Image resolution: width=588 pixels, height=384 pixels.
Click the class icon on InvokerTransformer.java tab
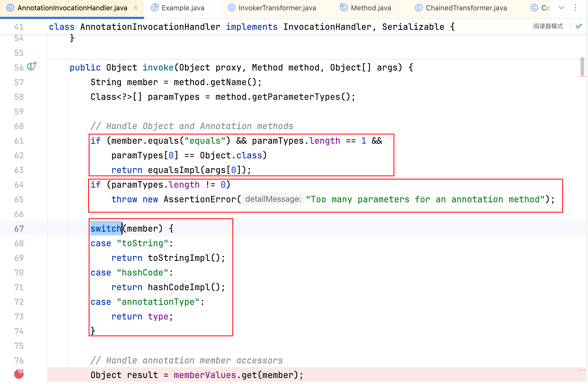[231, 8]
